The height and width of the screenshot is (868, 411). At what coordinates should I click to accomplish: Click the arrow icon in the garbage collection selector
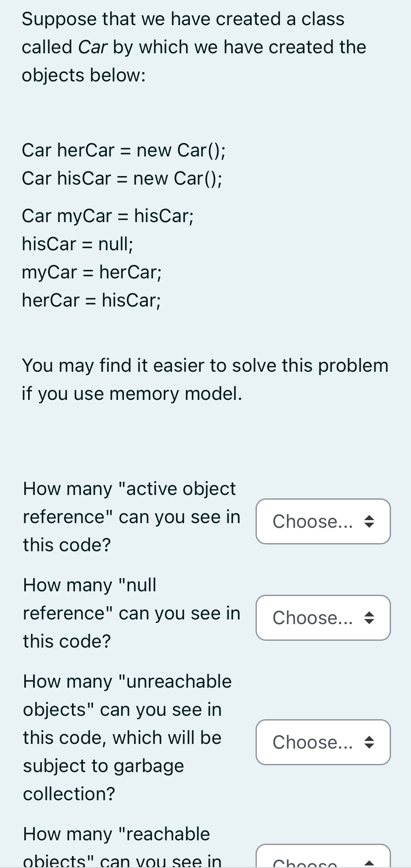click(x=370, y=742)
